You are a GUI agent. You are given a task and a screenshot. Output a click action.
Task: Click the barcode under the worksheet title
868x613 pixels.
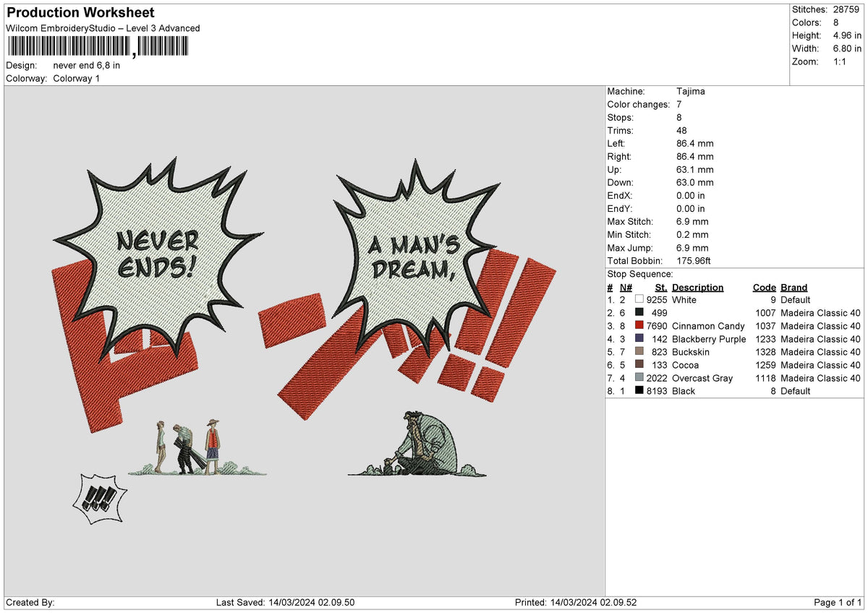pyautogui.click(x=97, y=47)
